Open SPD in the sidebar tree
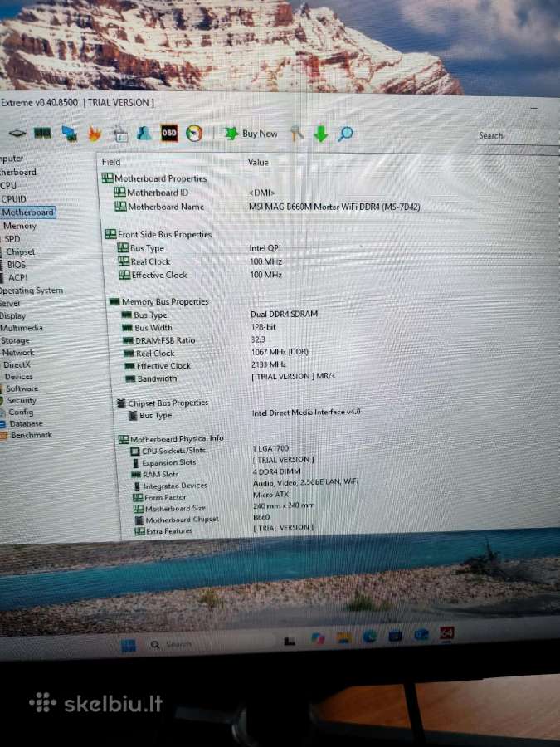Screen dimensions: 560x747 click(x=12, y=239)
